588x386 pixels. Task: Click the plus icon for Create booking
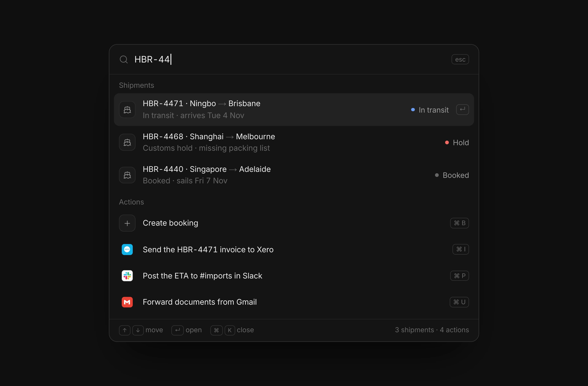click(x=127, y=223)
